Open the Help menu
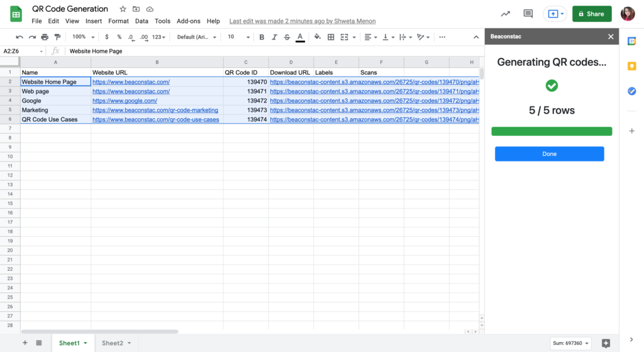The image size is (644, 352). click(213, 21)
